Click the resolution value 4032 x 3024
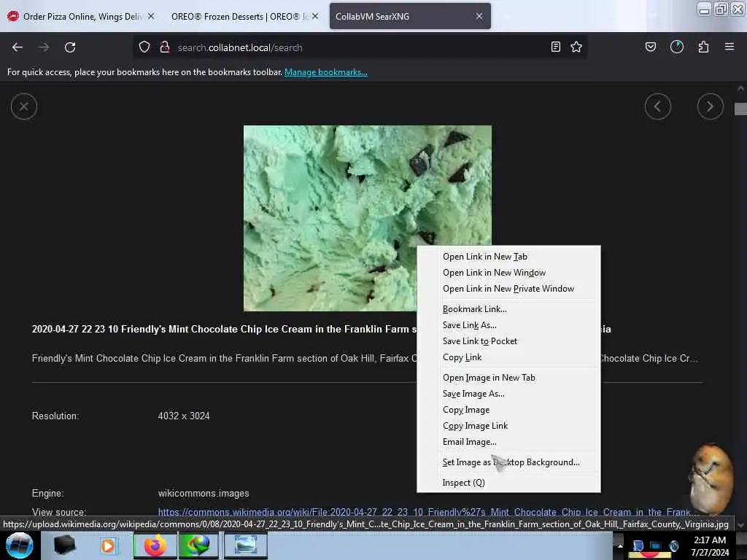Image resolution: width=747 pixels, height=560 pixels. point(184,416)
